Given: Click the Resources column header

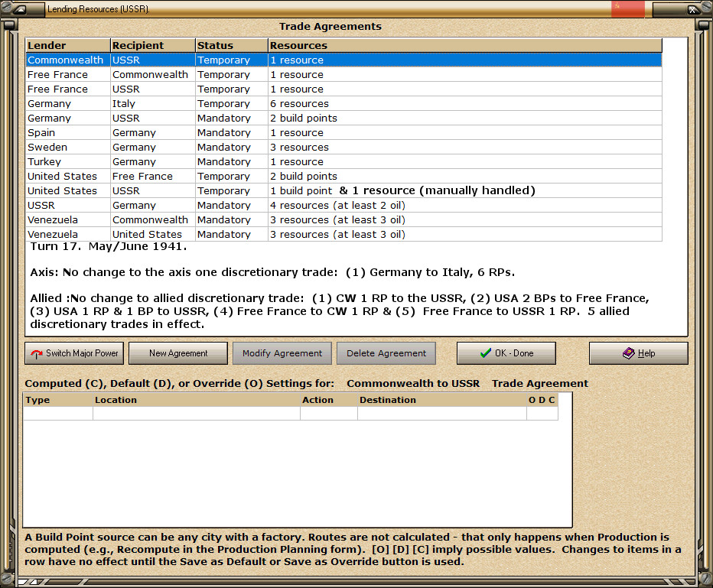Looking at the screenshot, I should [465, 45].
